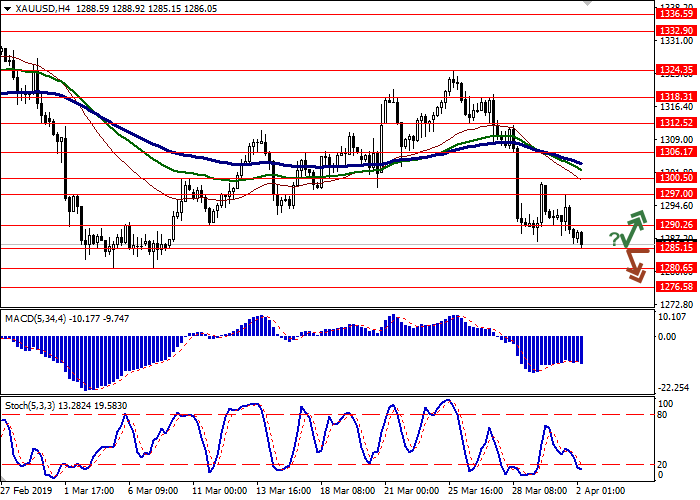This screenshot has height=500, width=700.
Task: Select the 1324.35 resistance level label
Action: pos(676,71)
